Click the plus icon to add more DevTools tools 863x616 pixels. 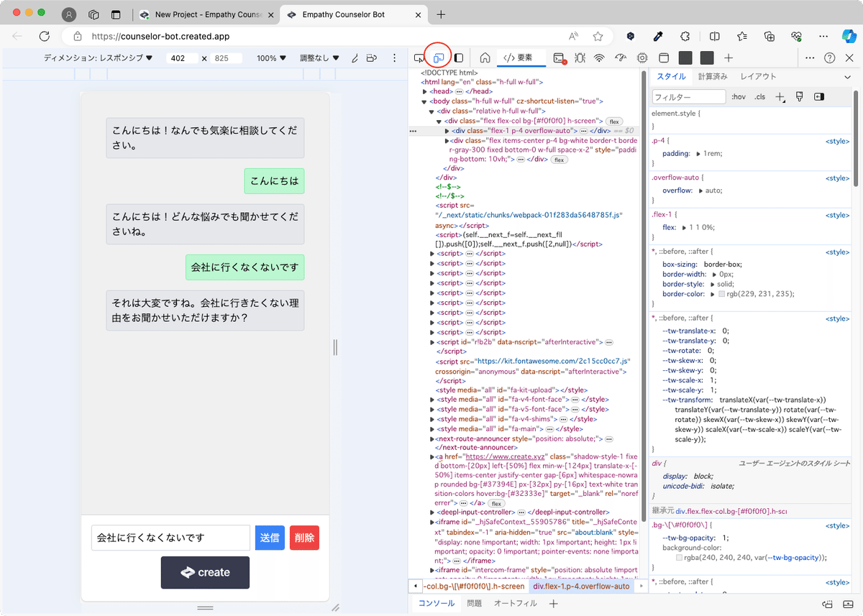729,58
